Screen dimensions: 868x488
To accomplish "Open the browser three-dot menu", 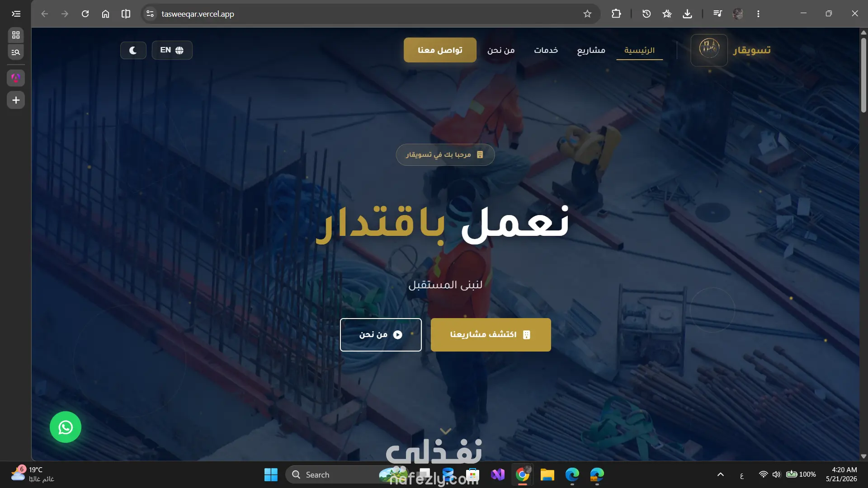I will point(758,14).
